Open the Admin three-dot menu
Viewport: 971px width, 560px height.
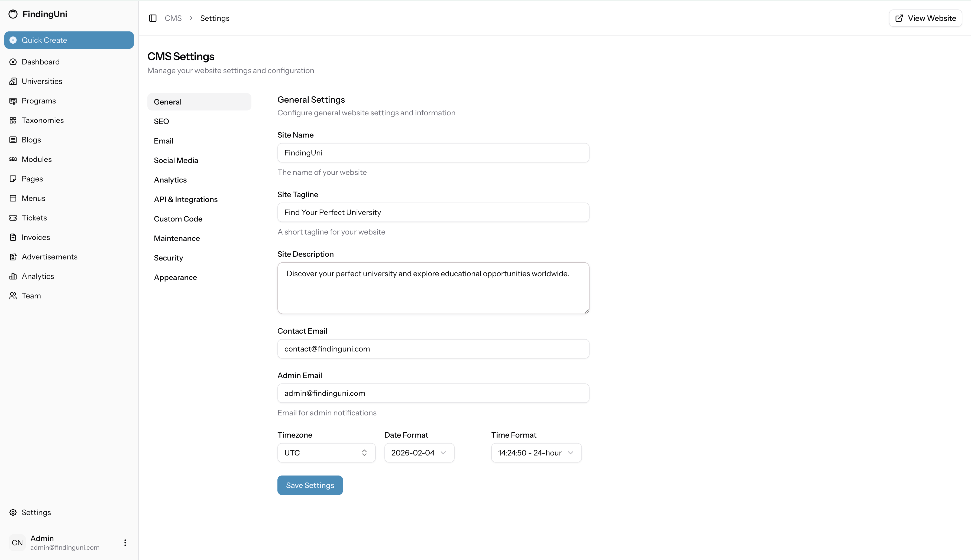click(x=125, y=542)
